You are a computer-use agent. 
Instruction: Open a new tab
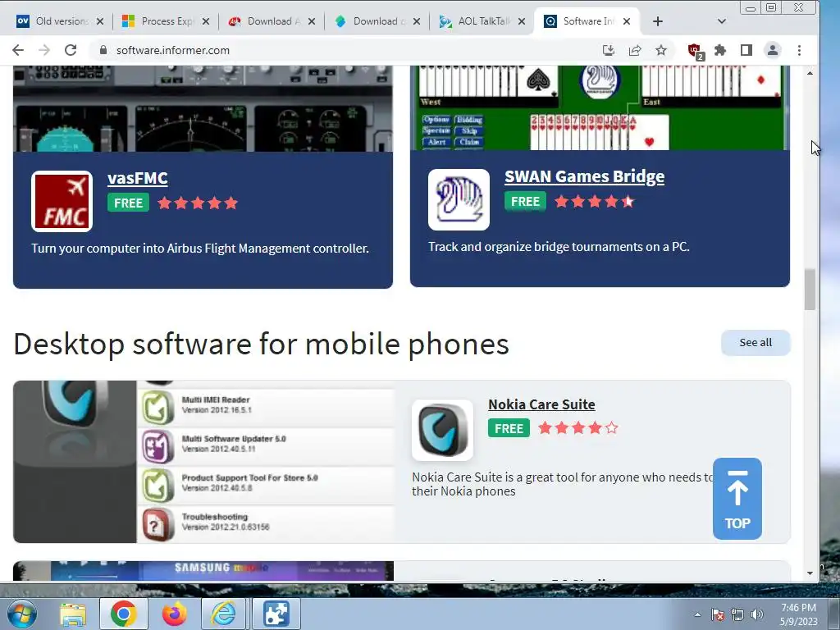tap(658, 21)
